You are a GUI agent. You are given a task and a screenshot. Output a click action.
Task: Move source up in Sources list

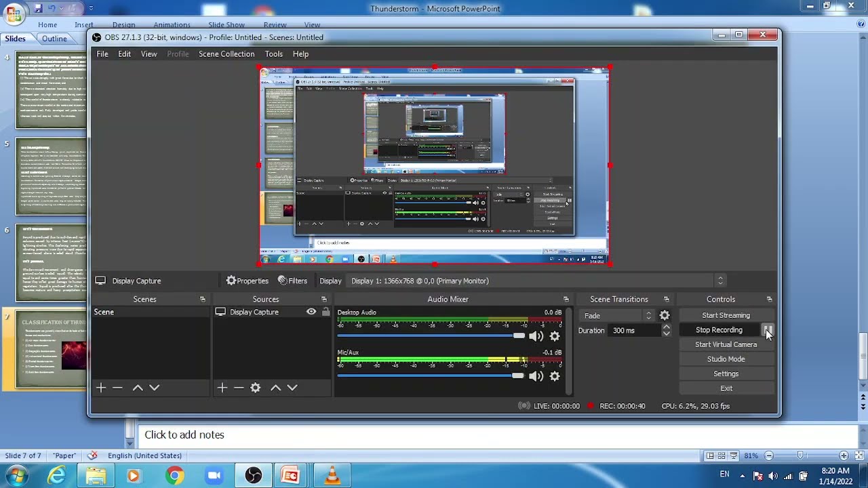(x=275, y=388)
